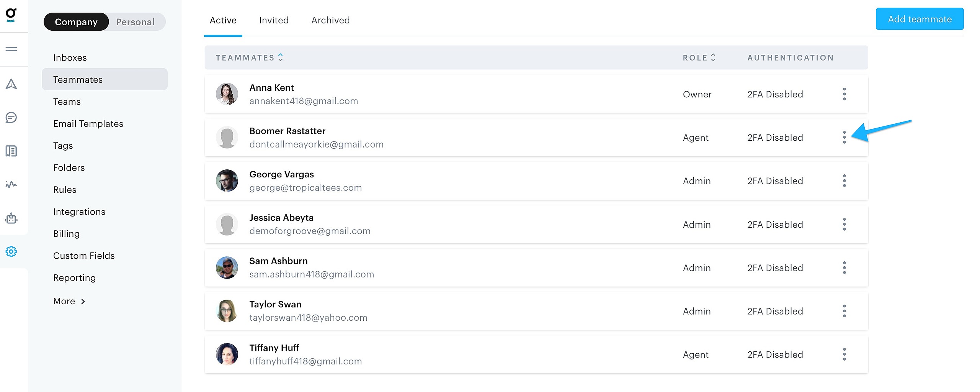Click the Boomer Rastatter name
Screen dimensions: 980x392
pos(287,131)
